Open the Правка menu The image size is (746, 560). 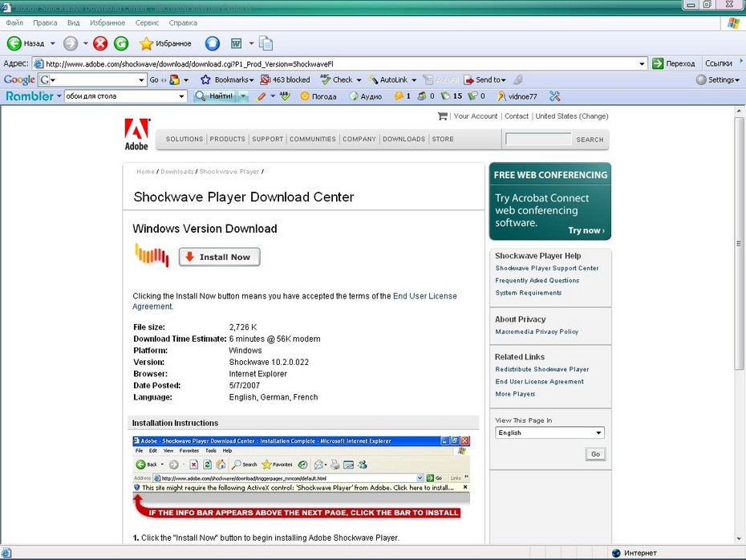coord(45,22)
